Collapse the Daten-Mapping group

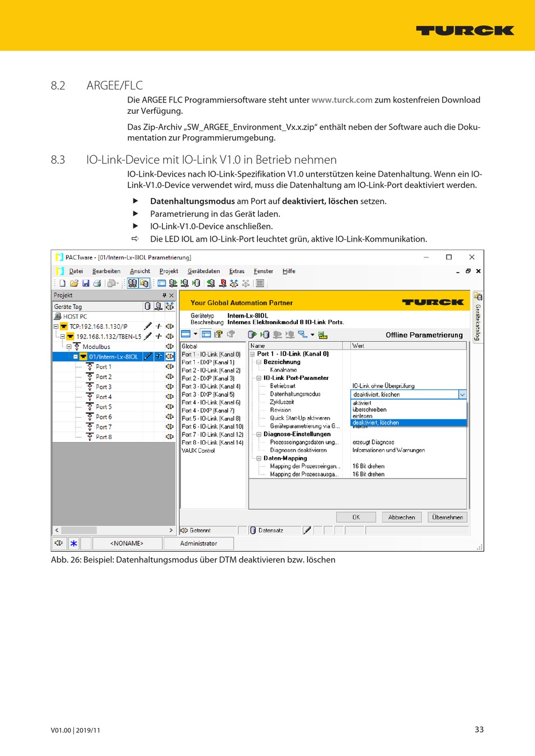[x=259, y=458]
